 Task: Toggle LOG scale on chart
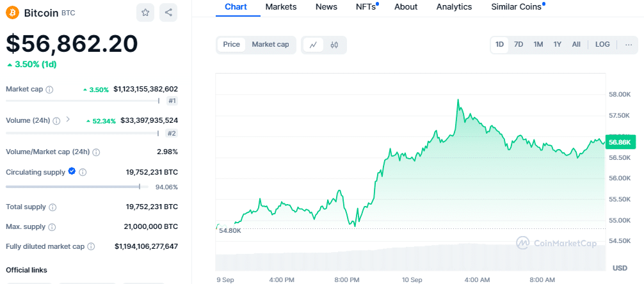pos(602,45)
